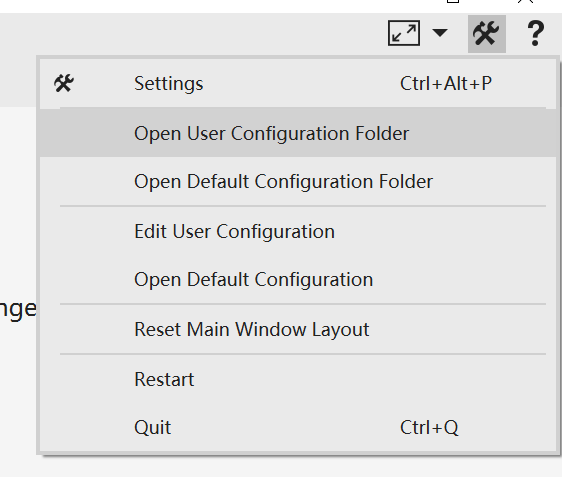The width and height of the screenshot is (562, 477).
Task: Click the maximize window button at top
Action: [453, 1]
